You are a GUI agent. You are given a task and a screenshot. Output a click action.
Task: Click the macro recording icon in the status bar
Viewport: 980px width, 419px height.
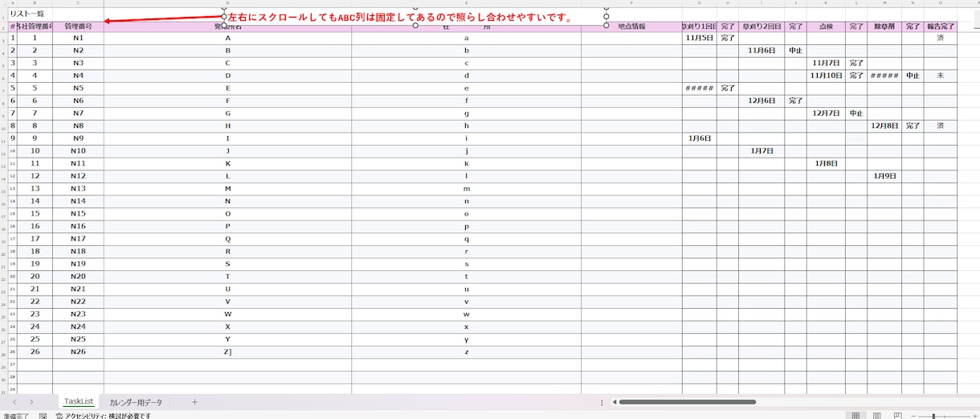[43, 416]
